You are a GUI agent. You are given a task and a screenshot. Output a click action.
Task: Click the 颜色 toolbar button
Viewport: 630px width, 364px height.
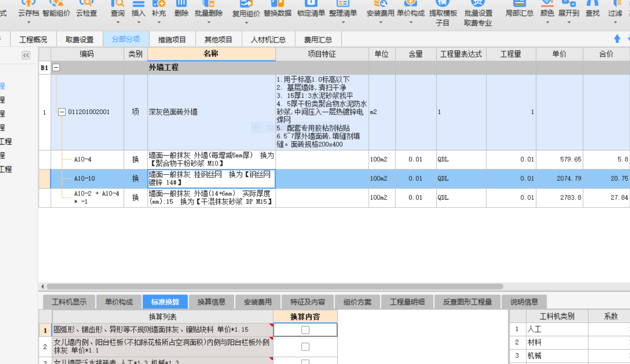[547, 9]
